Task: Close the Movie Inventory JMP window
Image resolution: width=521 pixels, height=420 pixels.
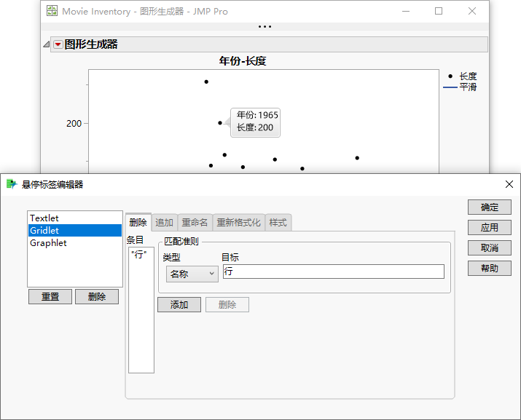Action: 472,12
